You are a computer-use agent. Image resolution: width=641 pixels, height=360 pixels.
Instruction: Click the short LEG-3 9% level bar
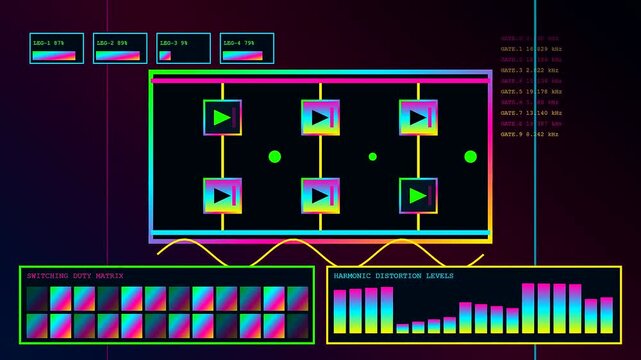tap(165, 56)
